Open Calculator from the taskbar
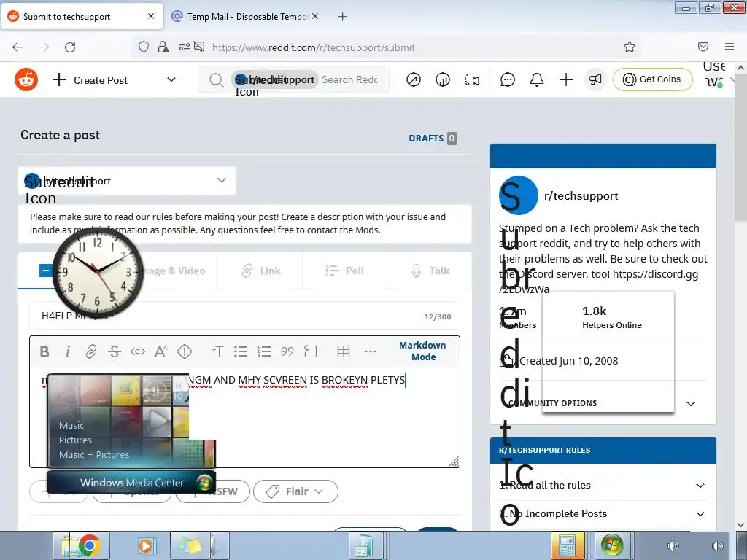Screen dimensions: 747x560 click(567, 545)
